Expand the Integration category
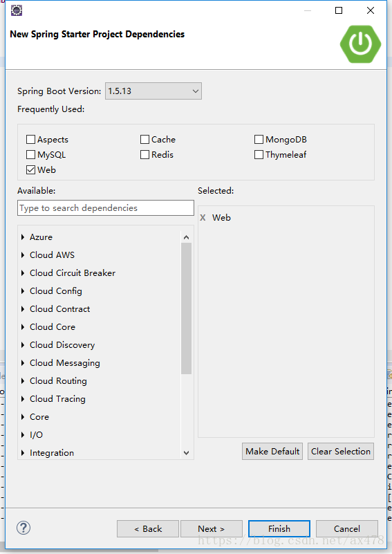The width and height of the screenshot is (392, 554). (23, 453)
